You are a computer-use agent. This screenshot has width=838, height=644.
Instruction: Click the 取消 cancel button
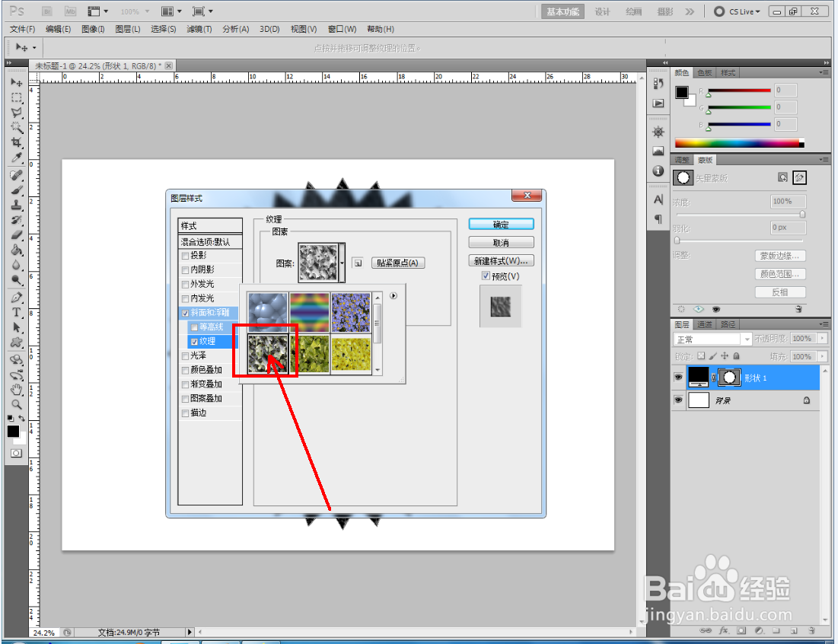[x=501, y=243]
